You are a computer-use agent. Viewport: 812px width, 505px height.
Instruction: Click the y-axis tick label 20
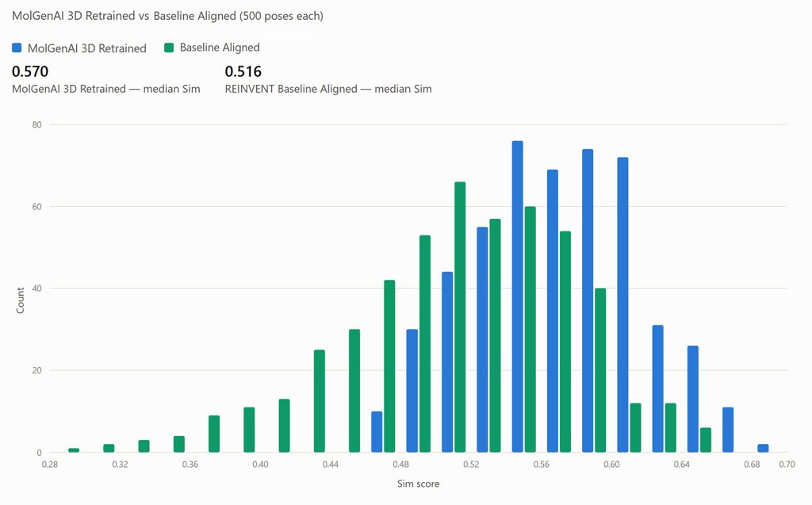click(36, 370)
